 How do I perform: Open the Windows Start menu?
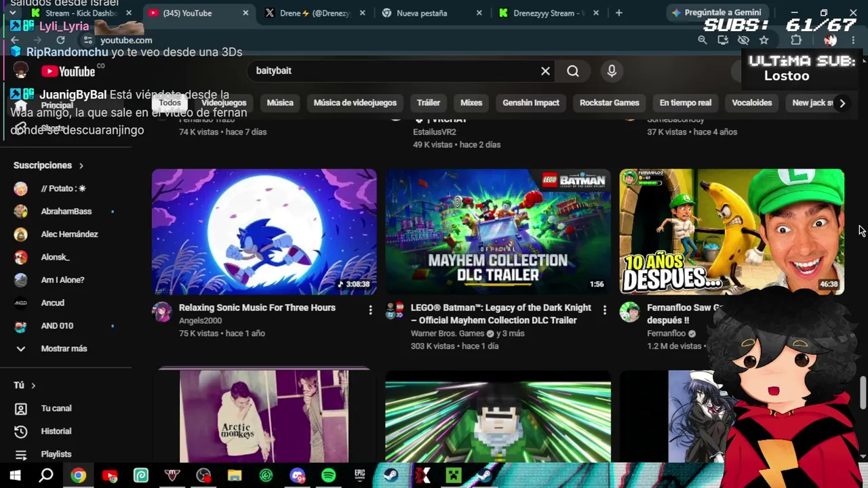tap(15, 476)
